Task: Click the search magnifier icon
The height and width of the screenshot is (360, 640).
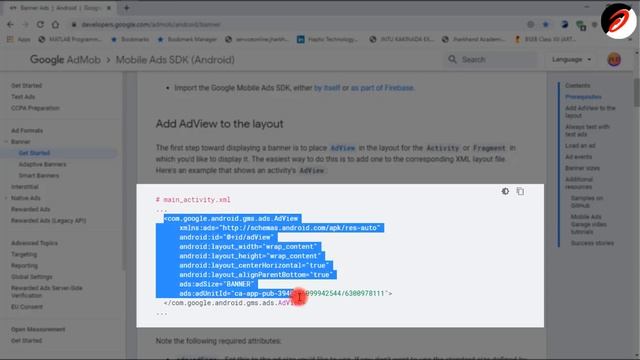Action: (x=452, y=60)
